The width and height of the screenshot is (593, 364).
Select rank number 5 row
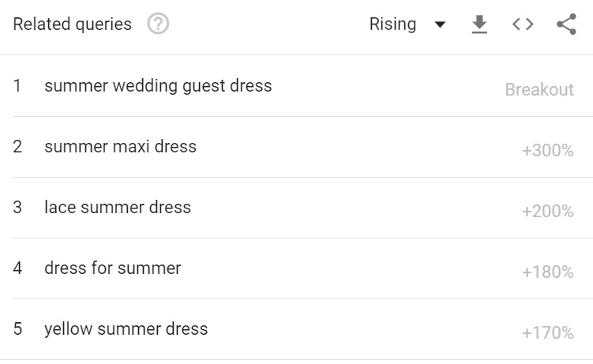(x=297, y=329)
